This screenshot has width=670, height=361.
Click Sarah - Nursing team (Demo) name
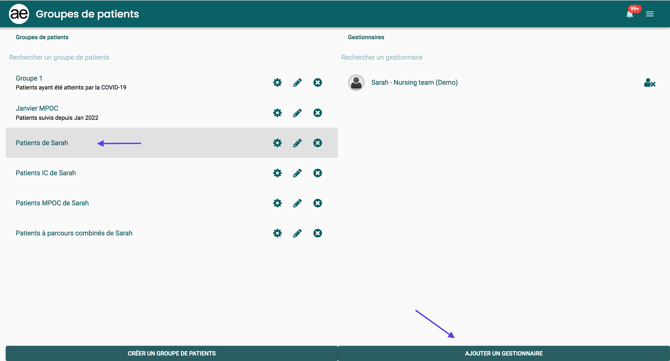pos(414,82)
